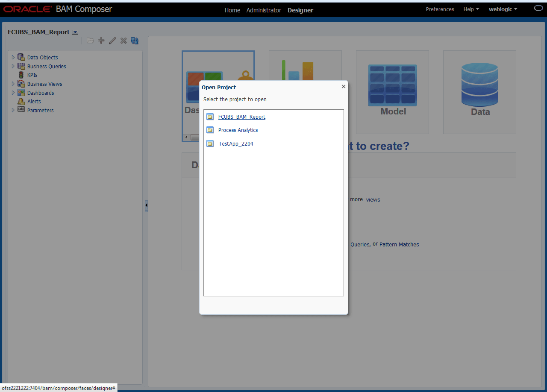This screenshot has width=547, height=392.
Task: Open the Help dropdown menu
Action: pos(471,9)
